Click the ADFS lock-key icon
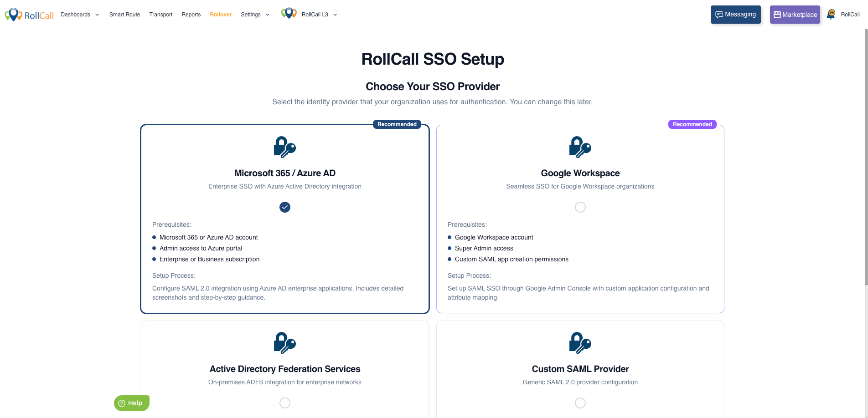The height and width of the screenshot is (418, 868). point(284,343)
